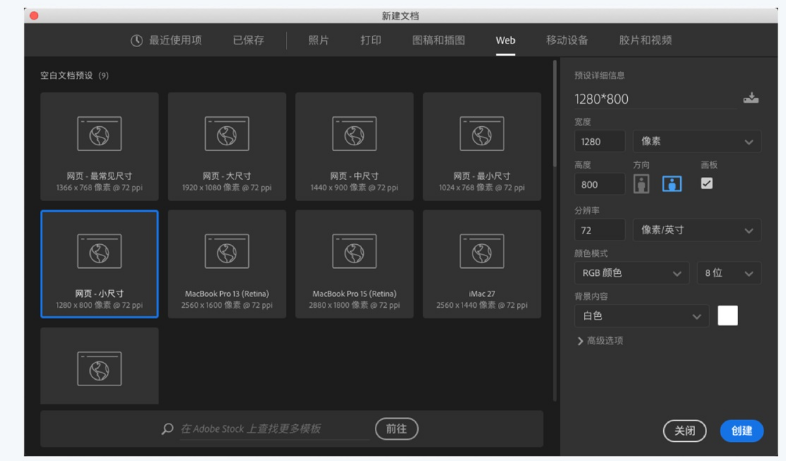
Task: Switch to the 移动设备 tab
Action: click(567, 40)
